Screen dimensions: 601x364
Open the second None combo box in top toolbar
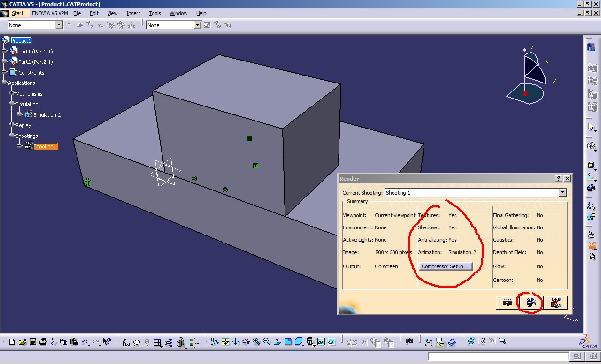pos(198,25)
